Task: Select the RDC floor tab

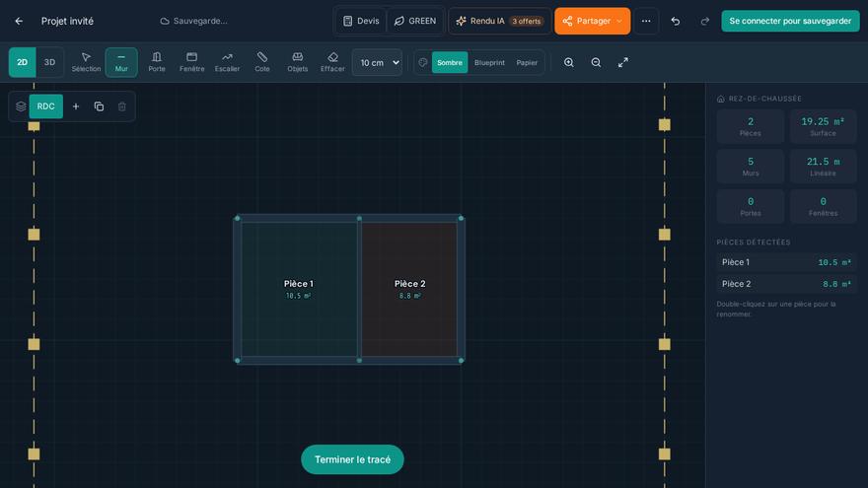Action: click(x=46, y=106)
